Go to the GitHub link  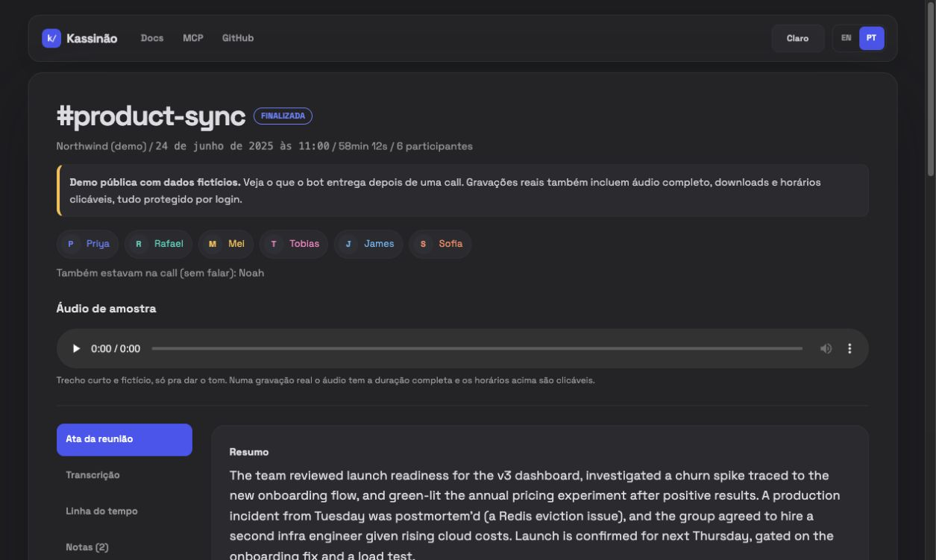tap(238, 38)
